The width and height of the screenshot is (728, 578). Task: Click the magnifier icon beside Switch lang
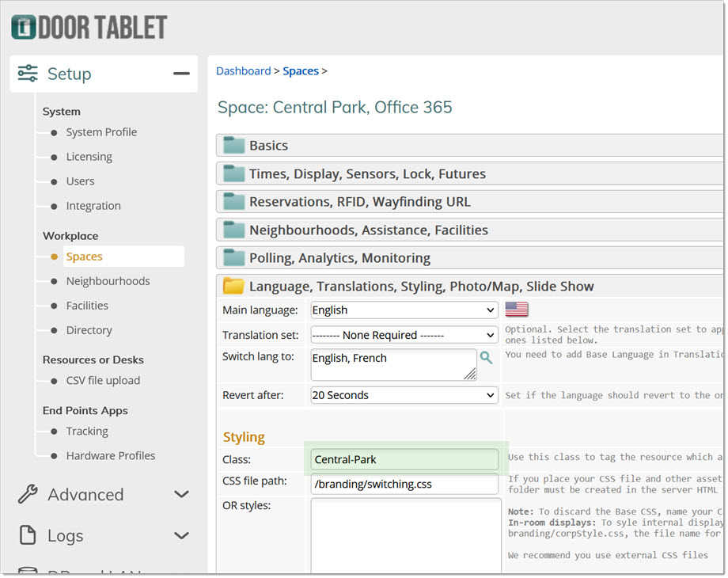[x=486, y=358]
